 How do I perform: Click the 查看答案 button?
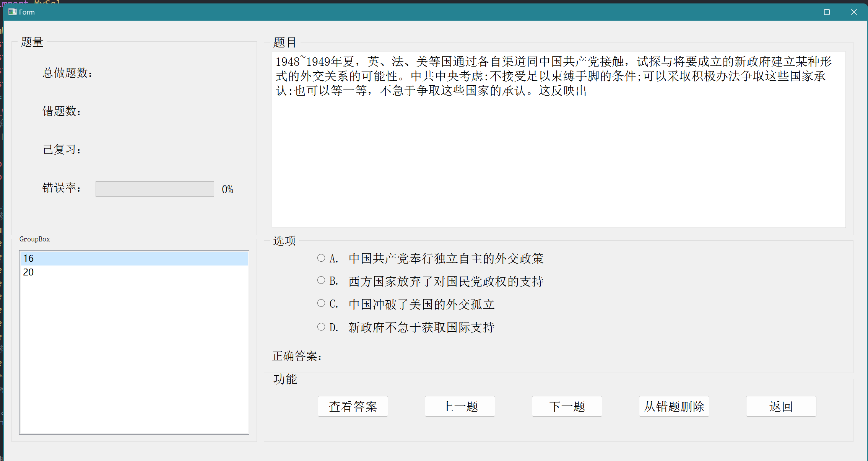coord(353,406)
